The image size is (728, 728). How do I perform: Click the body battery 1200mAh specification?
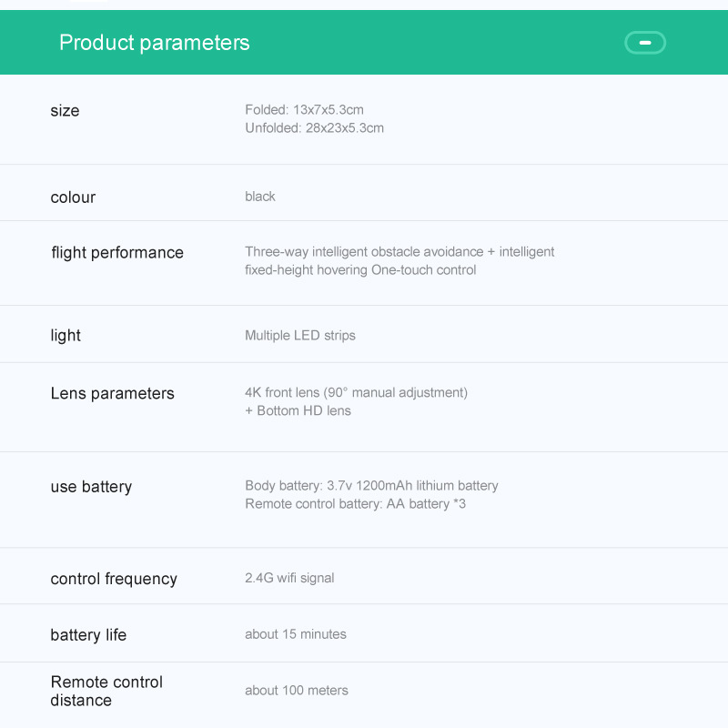click(x=371, y=486)
